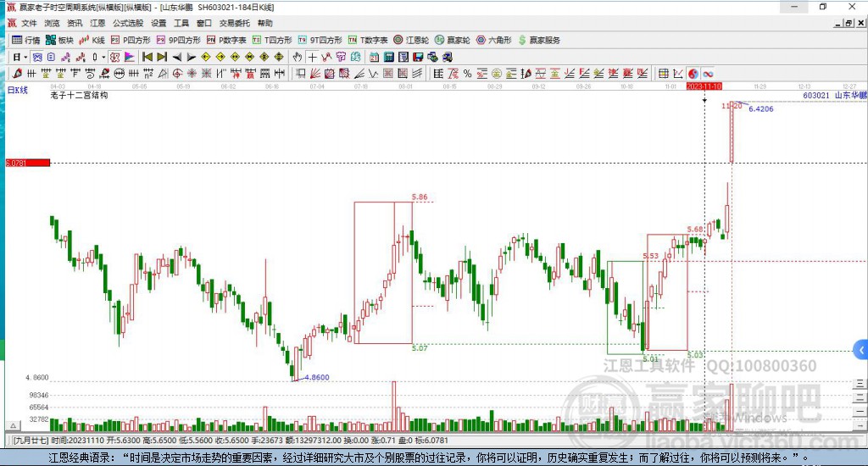Click the infinity loop icon
Image resolution: width=868 pixels, height=466 pixels.
click(x=708, y=74)
